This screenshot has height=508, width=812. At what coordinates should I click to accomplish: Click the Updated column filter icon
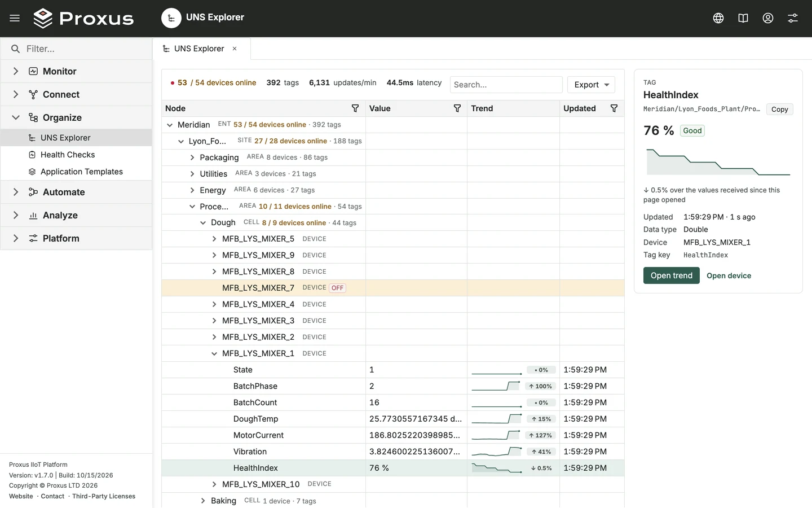(614, 108)
